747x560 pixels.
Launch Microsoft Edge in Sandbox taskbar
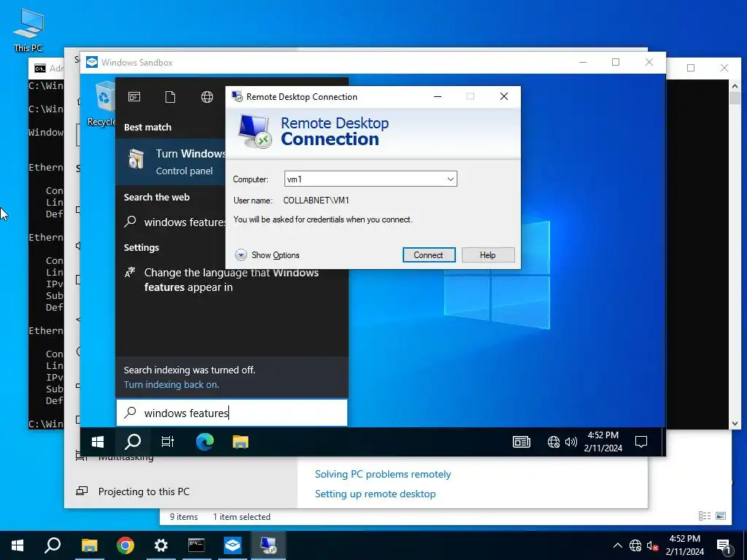coord(204,442)
